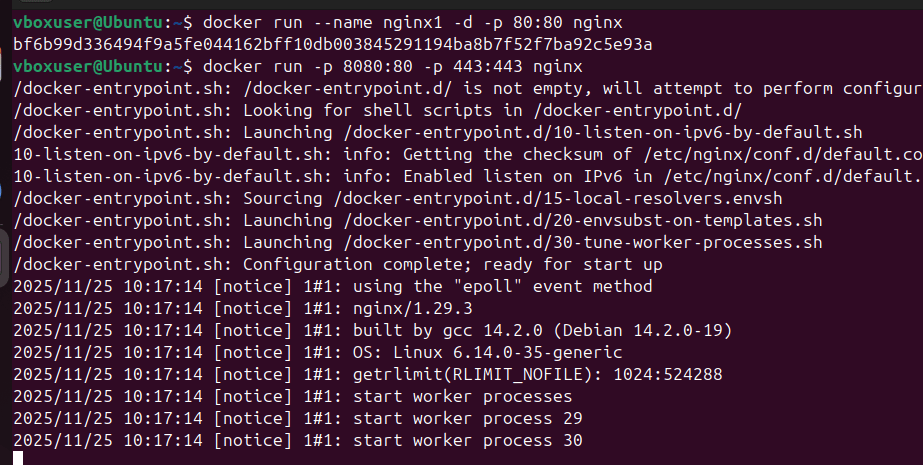Click the second vboxuser@Ubuntu prompt
The height and width of the screenshot is (465, 923).
tap(87, 66)
